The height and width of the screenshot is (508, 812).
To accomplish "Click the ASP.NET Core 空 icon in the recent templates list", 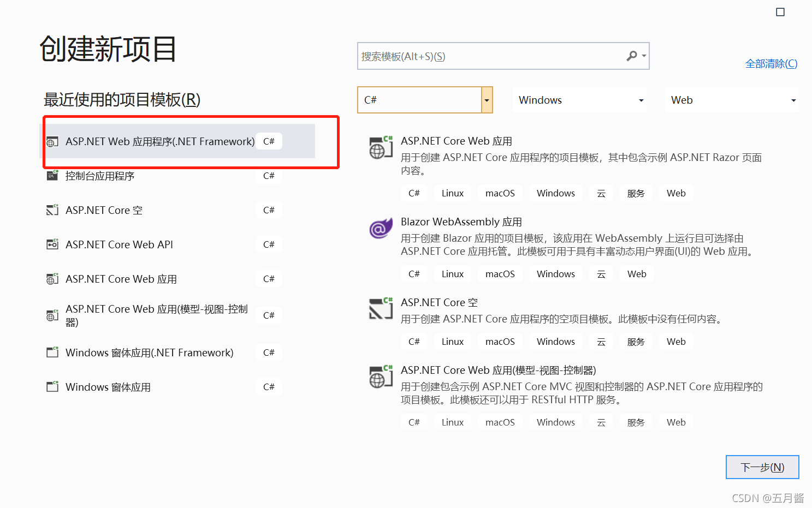I will [x=52, y=210].
